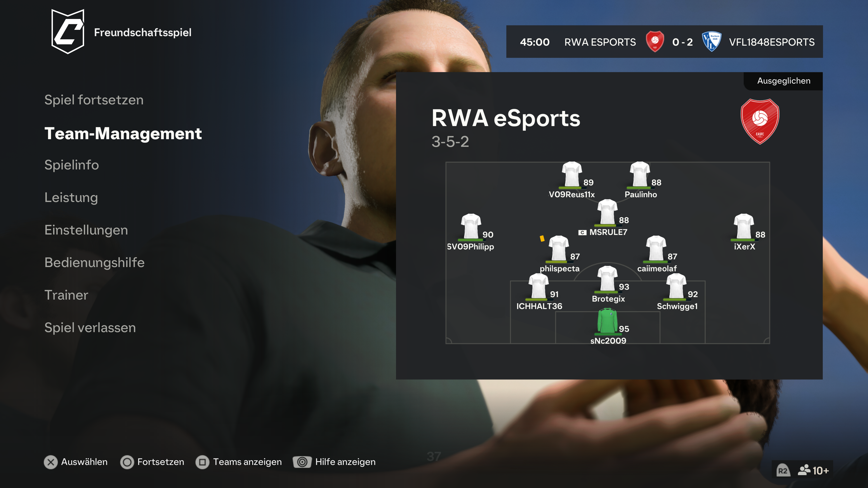
Task: Click the X button icon for Auswählen
Action: [x=51, y=462]
